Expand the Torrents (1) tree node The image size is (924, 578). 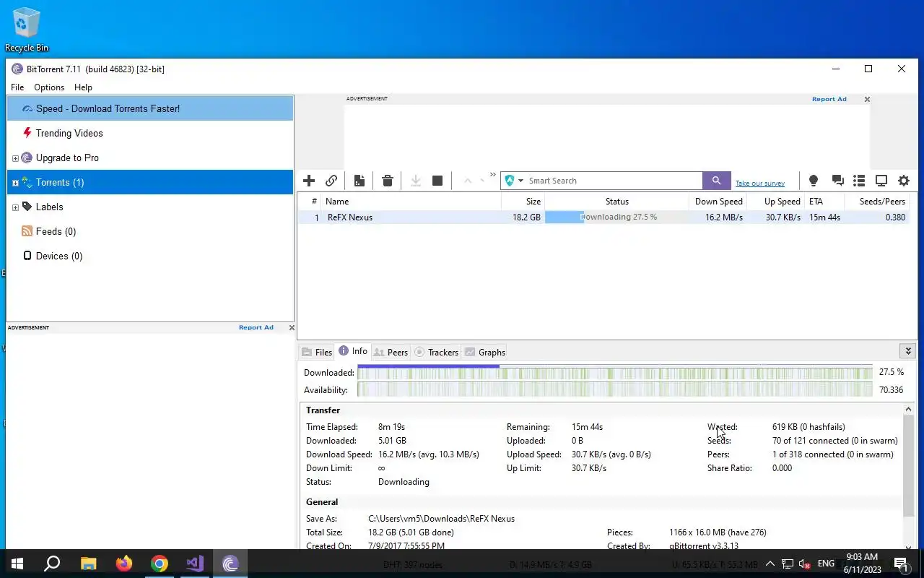tap(15, 183)
